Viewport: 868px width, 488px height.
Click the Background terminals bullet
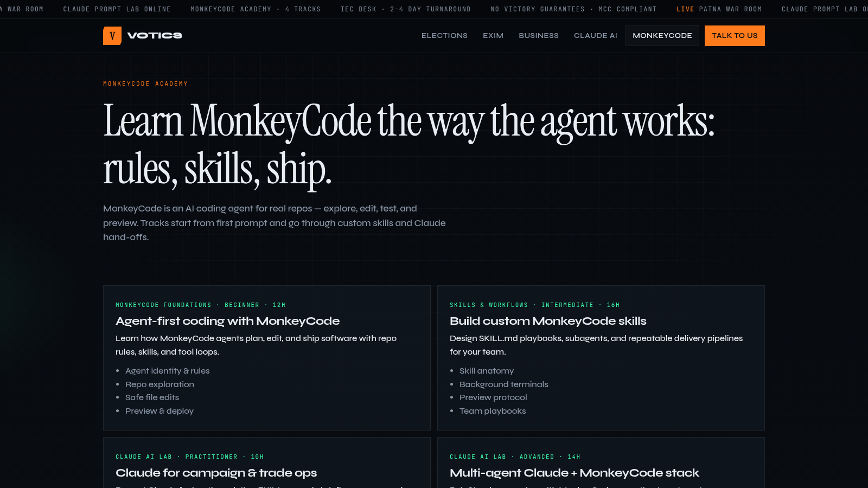[x=504, y=384]
